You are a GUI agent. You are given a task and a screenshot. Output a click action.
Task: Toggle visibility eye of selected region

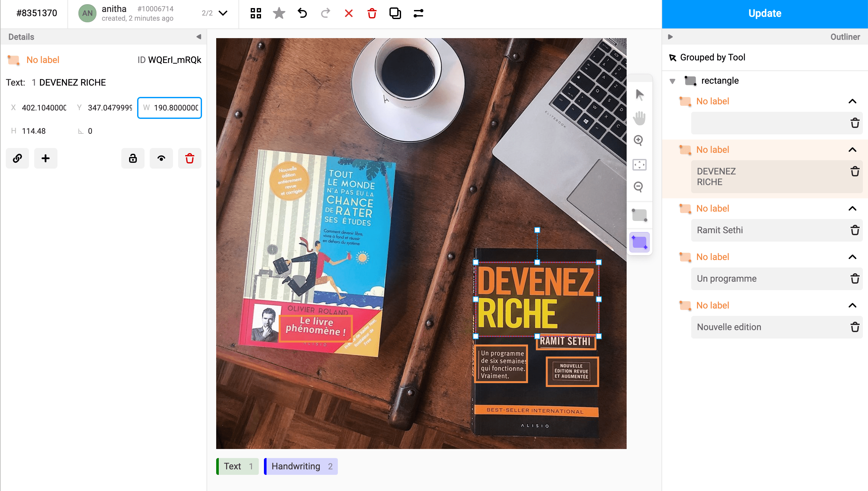point(161,158)
